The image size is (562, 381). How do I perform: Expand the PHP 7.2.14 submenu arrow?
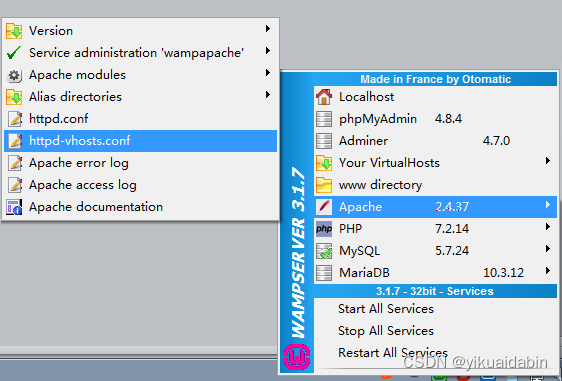click(x=548, y=227)
